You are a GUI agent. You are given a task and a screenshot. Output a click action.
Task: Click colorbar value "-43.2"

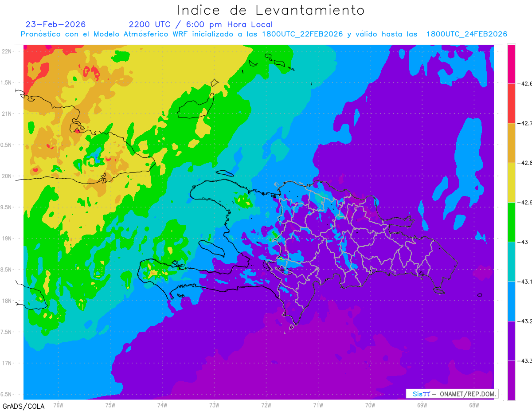click(525, 321)
